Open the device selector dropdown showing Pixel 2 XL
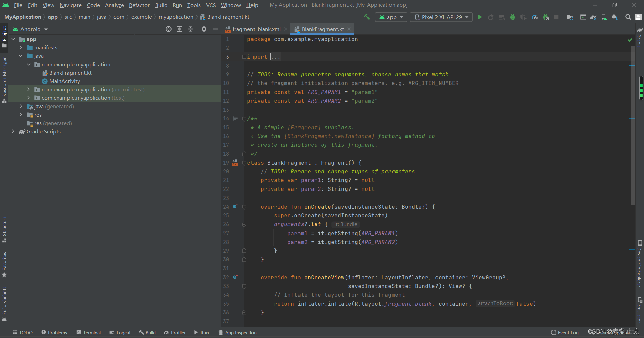The height and width of the screenshot is (338, 644). tap(441, 17)
